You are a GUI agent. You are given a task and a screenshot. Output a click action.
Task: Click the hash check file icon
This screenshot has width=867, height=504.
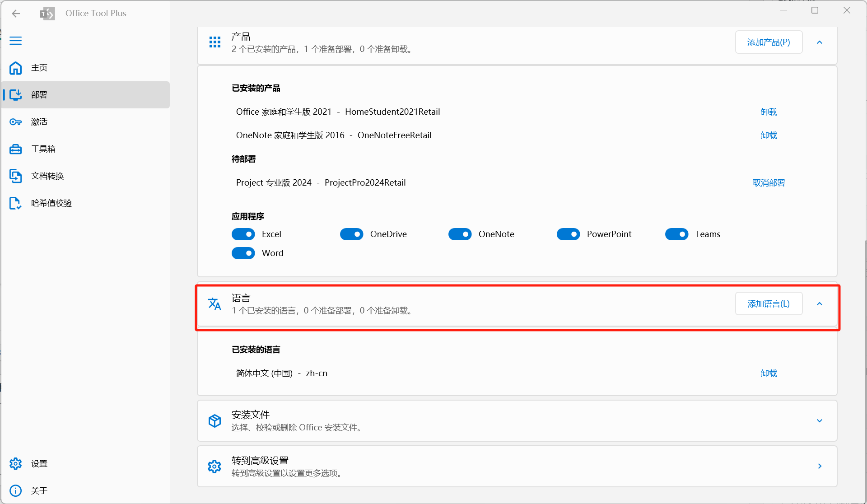pos(16,203)
